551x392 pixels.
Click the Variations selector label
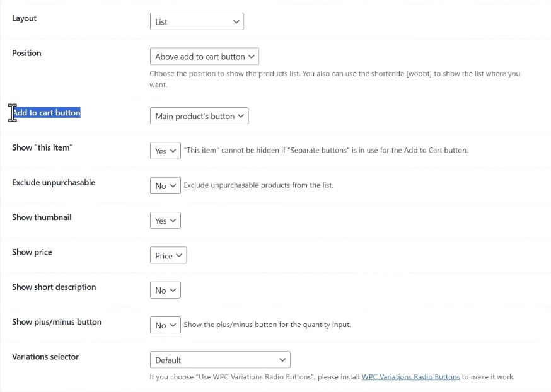click(45, 357)
